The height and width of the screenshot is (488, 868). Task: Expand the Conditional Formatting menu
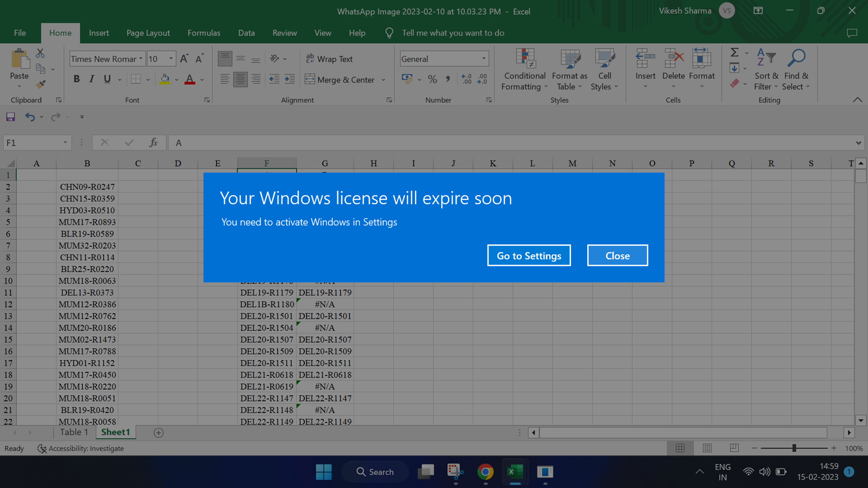click(x=525, y=69)
